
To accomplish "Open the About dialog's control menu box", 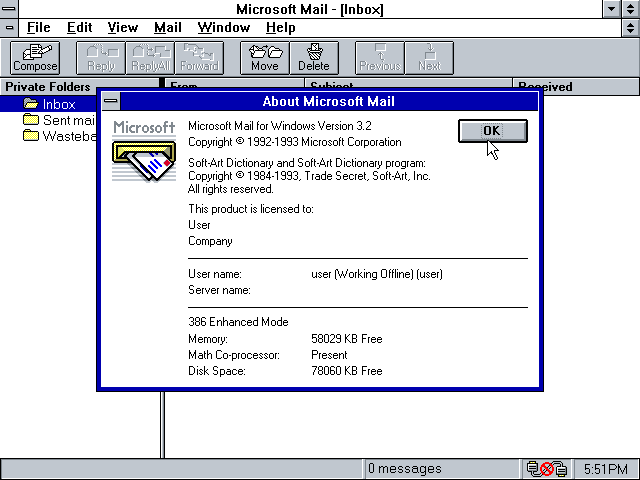I will 111,101.
